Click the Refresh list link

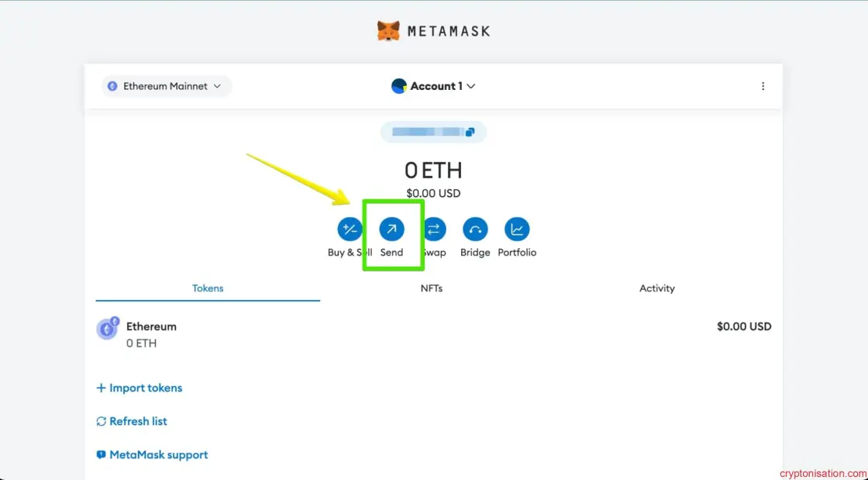(x=132, y=421)
